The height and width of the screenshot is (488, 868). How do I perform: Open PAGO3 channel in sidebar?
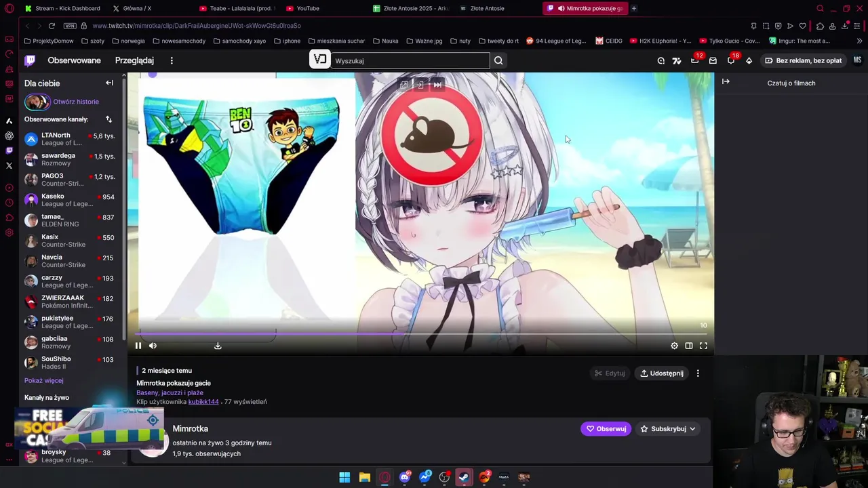pos(71,180)
